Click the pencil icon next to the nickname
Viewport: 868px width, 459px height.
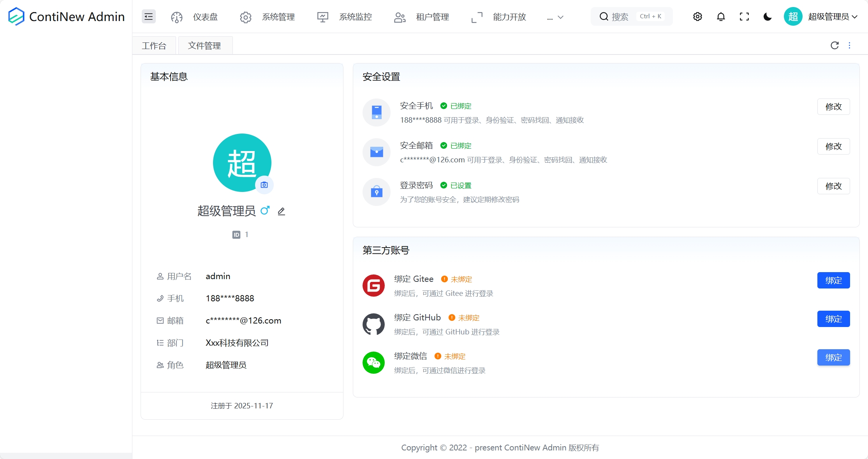(x=281, y=211)
